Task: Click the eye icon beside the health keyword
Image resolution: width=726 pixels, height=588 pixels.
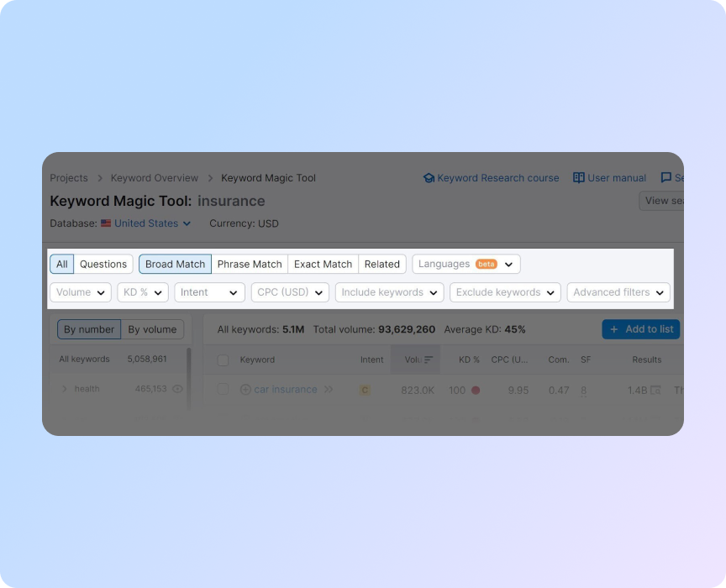Action: [176, 389]
